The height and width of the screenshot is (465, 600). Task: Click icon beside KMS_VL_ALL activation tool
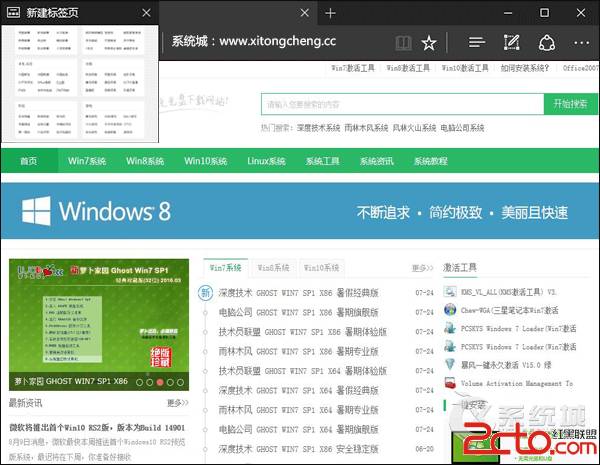point(450,292)
